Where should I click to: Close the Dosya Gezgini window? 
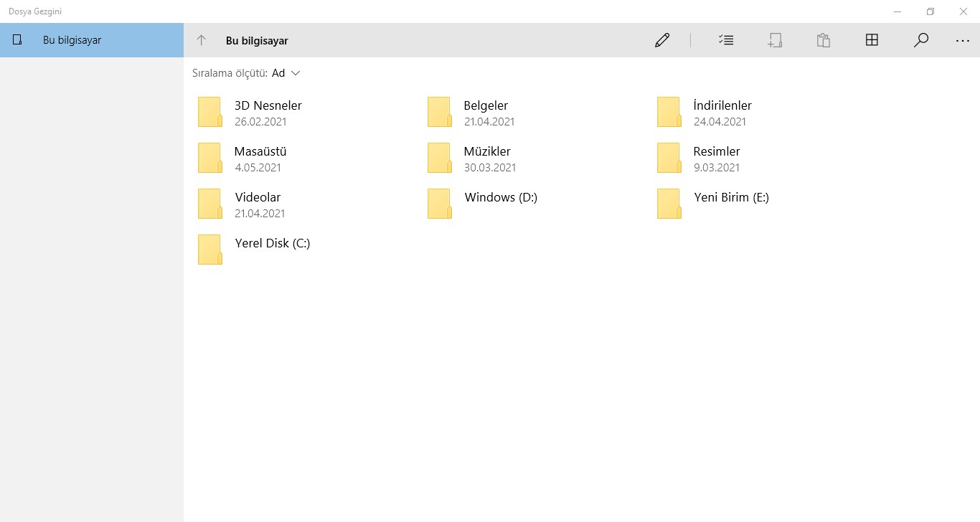point(963,11)
